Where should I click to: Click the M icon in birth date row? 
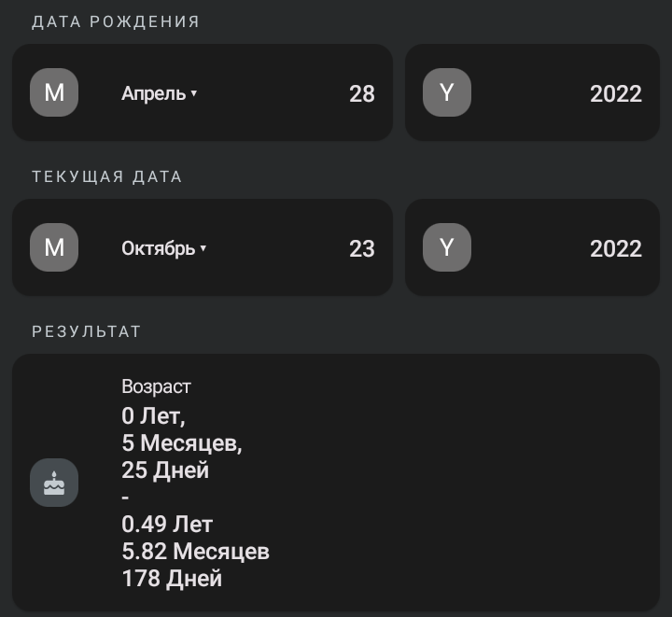tap(54, 92)
